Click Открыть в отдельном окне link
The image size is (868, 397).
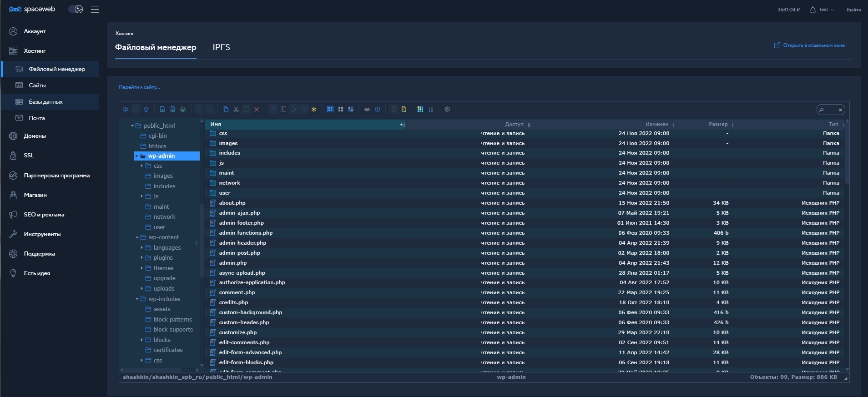pos(813,45)
